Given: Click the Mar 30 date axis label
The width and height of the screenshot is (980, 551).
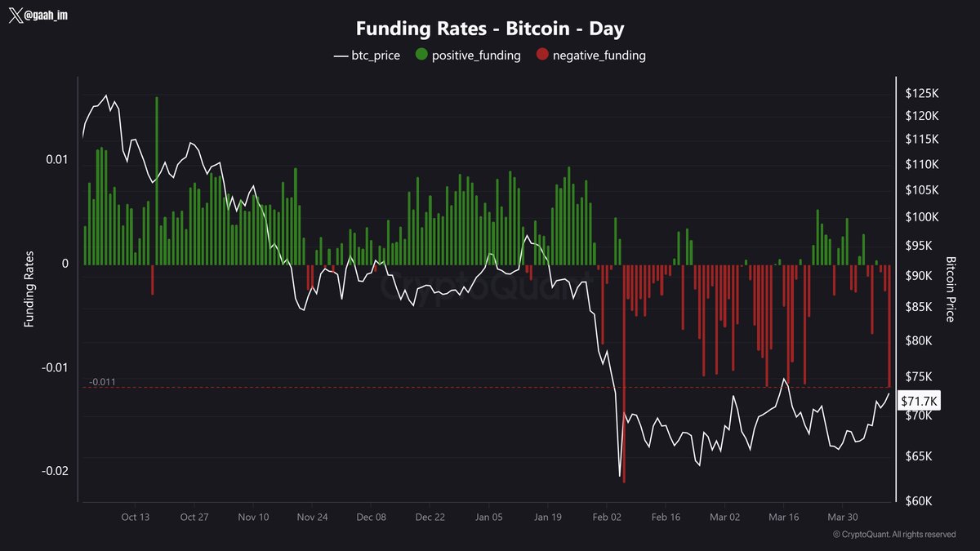Looking at the screenshot, I should (x=842, y=518).
